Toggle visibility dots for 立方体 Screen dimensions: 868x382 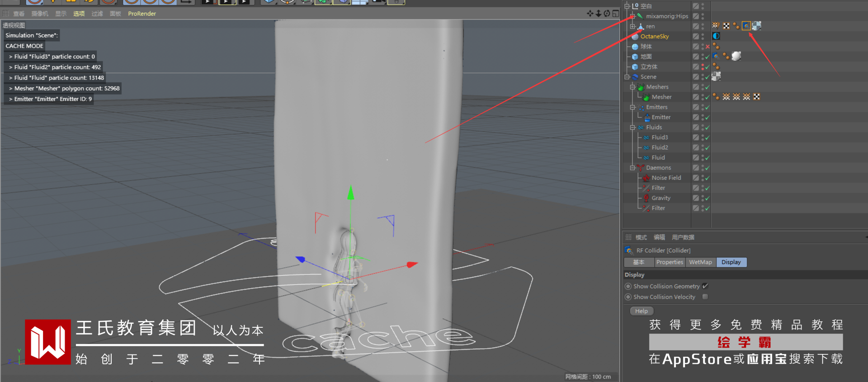[x=703, y=66]
